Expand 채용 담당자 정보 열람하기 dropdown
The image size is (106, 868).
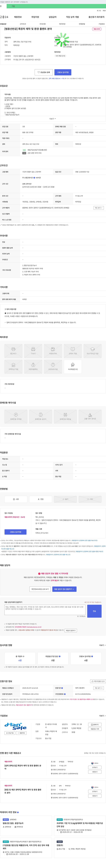(x=64, y=589)
